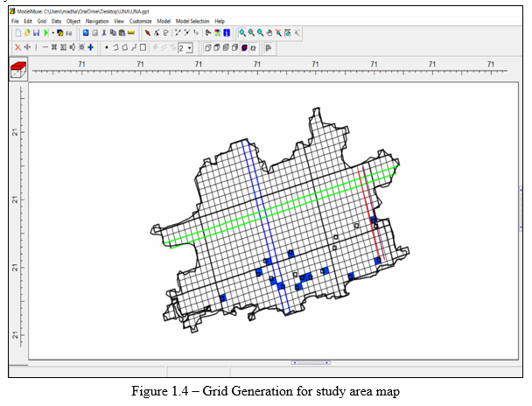Open the Grid menu
532x406 pixels.
(x=42, y=21)
